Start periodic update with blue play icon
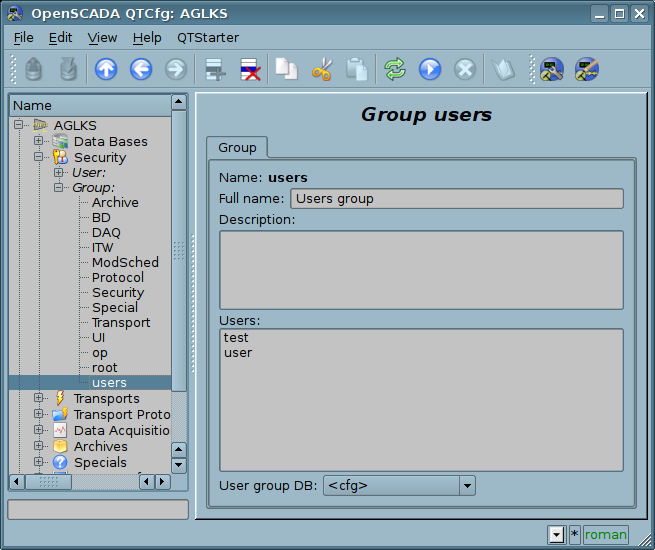Screen dimensions: 655x550 click(x=430, y=69)
